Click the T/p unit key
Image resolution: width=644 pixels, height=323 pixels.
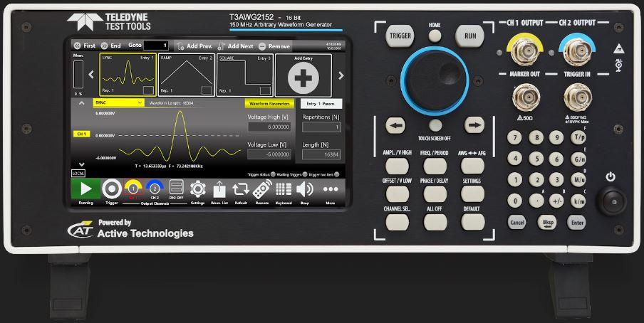pos(578,137)
